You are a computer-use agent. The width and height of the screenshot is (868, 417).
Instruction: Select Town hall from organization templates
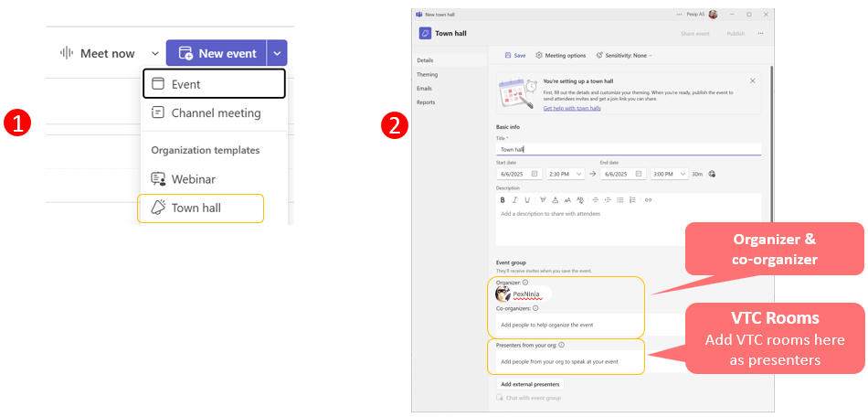tap(196, 208)
